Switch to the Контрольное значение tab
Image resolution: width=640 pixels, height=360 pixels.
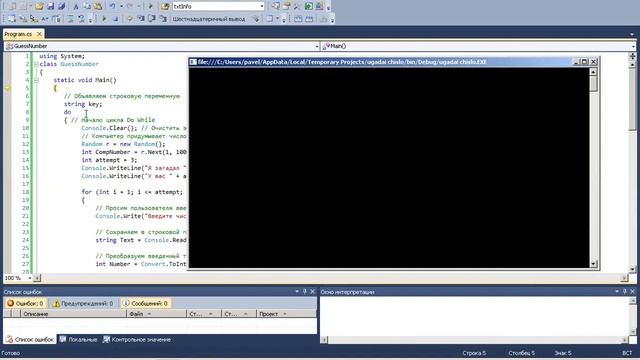[137, 339]
